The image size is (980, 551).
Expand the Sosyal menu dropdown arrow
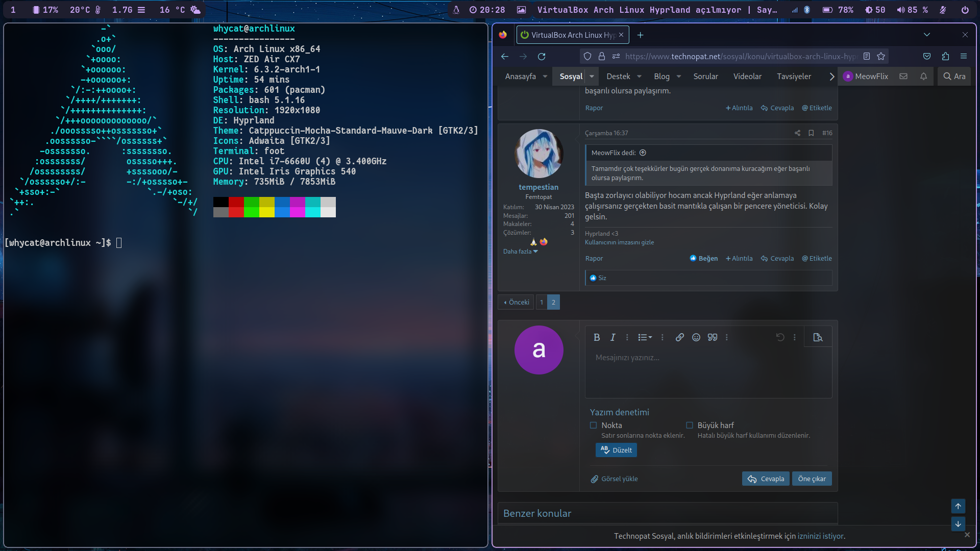(592, 77)
